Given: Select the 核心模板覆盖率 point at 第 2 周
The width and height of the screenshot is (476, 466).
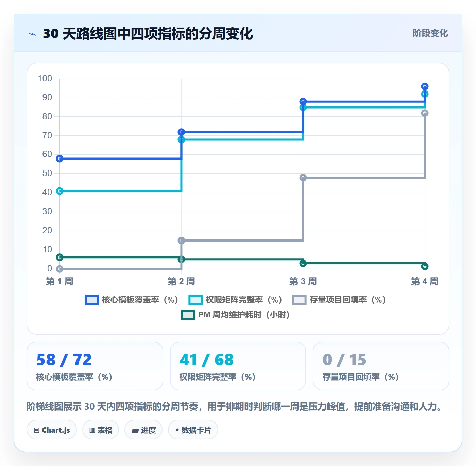Looking at the screenshot, I should point(181,132).
